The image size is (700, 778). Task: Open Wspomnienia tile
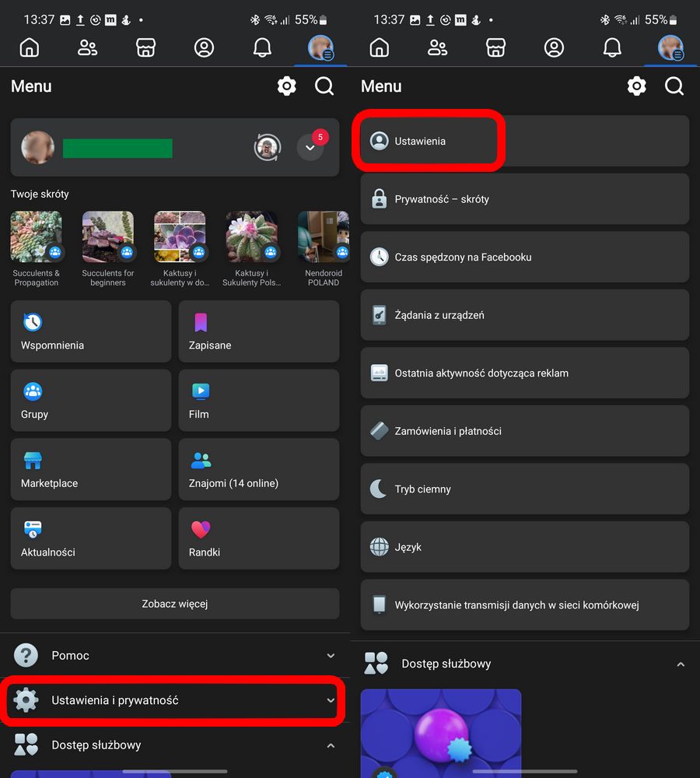click(91, 331)
